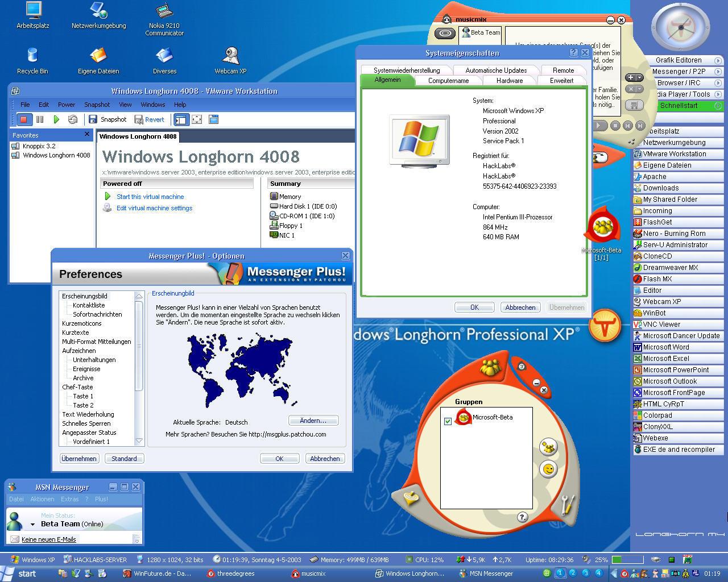Click the red Power Off toolbar button in VMware
The width and height of the screenshot is (728, 582).
tap(23, 119)
